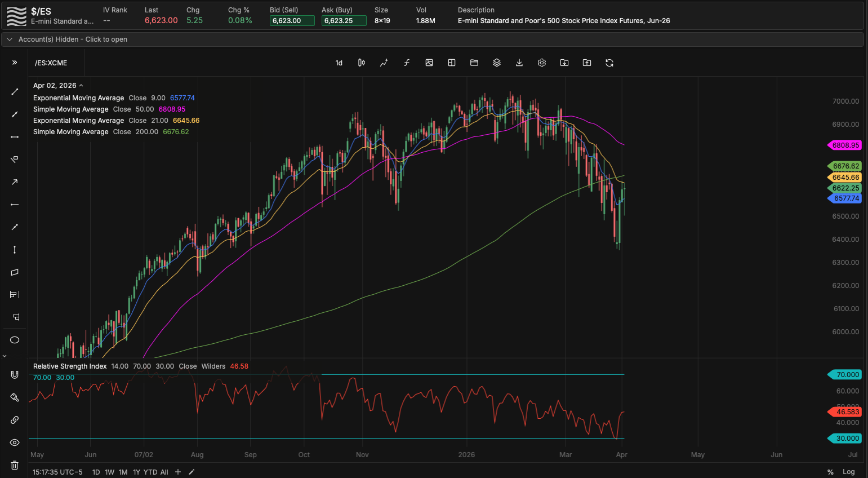Take a chart snapshot with the image icon
The image size is (868, 478).
tap(429, 63)
